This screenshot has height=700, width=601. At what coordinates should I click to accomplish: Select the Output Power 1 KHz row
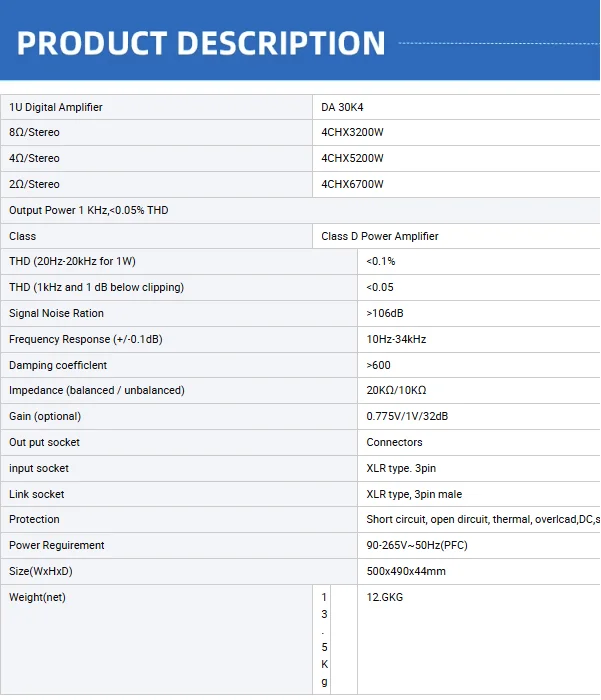[x=300, y=210]
